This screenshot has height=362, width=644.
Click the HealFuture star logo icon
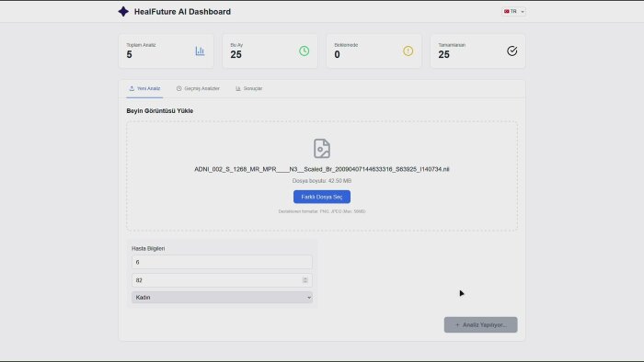123,11
